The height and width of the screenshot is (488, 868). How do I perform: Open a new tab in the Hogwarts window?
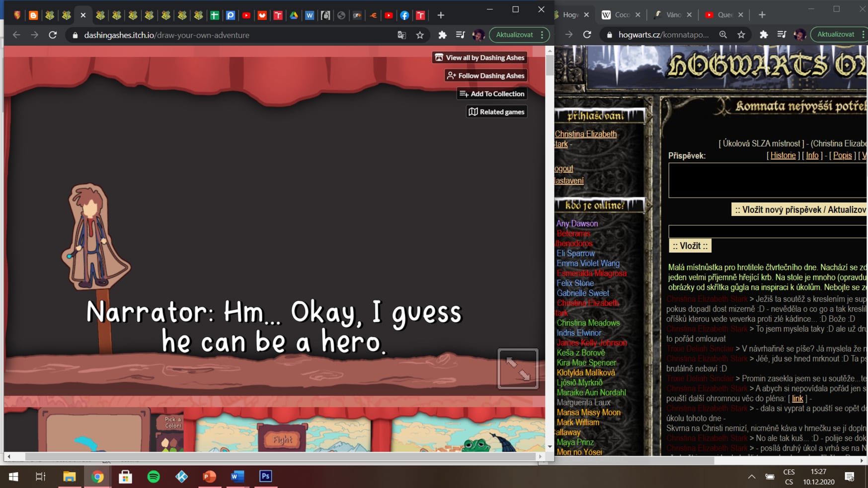tap(762, 15)
